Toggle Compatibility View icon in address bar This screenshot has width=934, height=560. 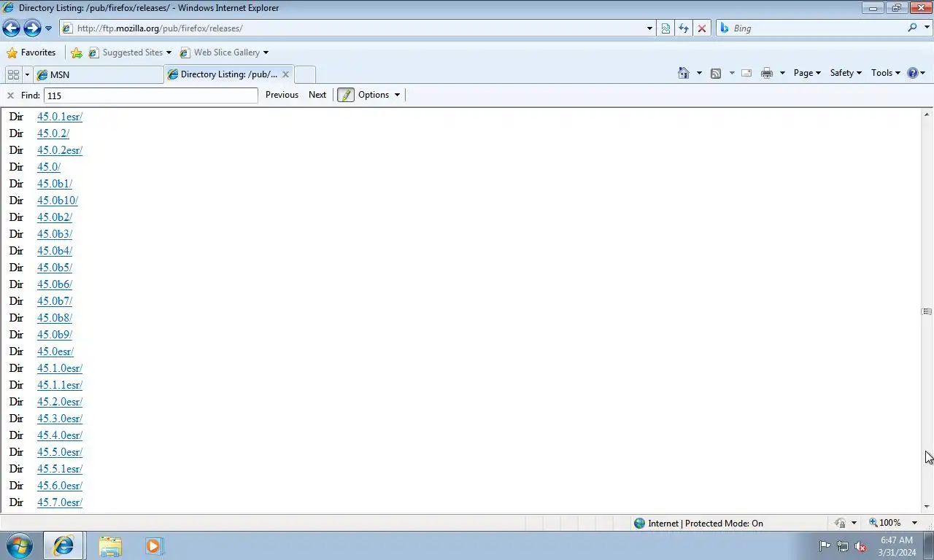point(665,28)
